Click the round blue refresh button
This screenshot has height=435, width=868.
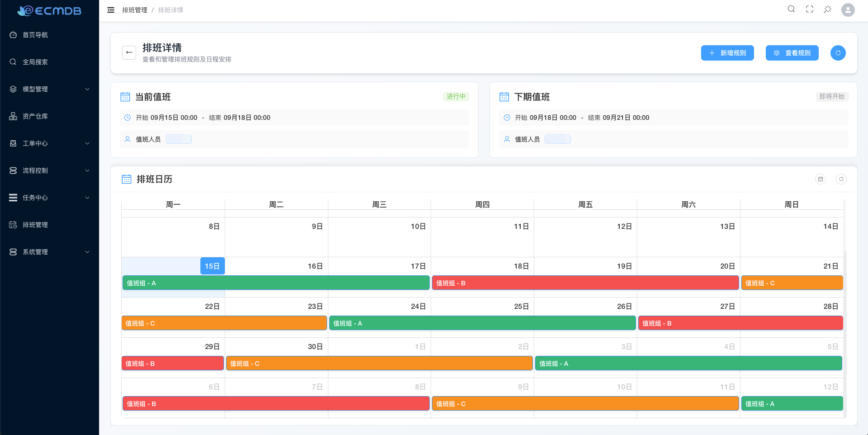pyautogui.click(x=838, y=53)
